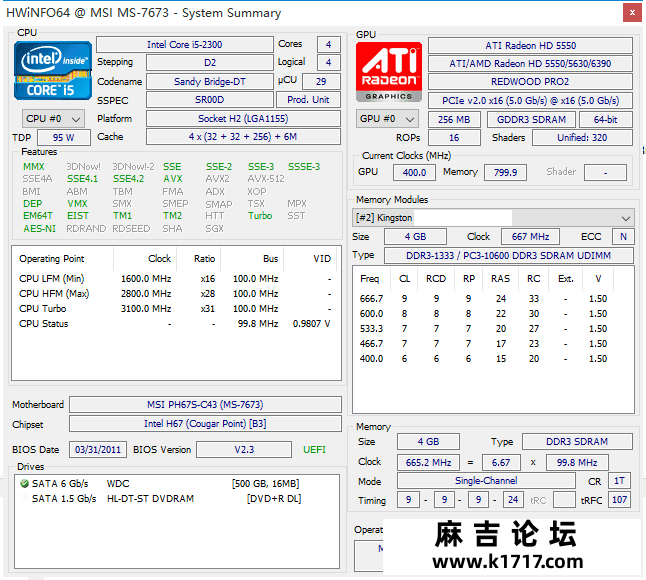Click the memory multiplier 6.67 field
The image size is (646, 580).
click(501, 463)
